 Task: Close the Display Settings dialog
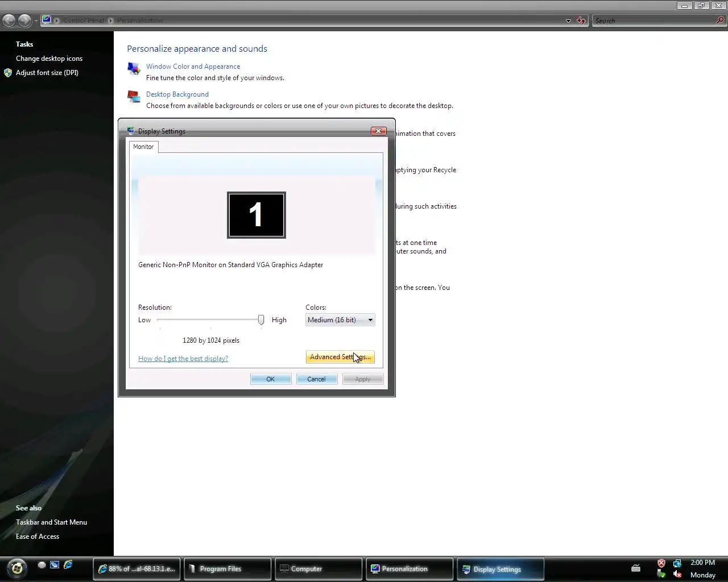(379, 131)
